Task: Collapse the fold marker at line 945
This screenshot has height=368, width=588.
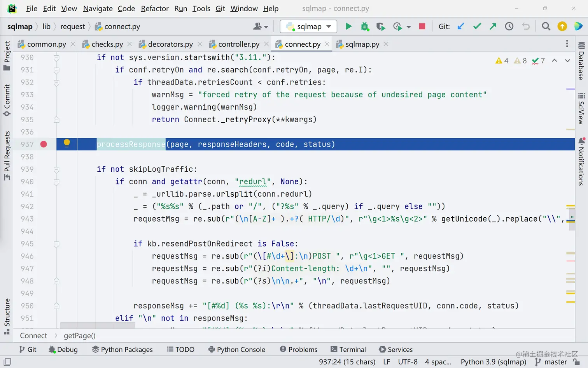Action: [56, 244]
